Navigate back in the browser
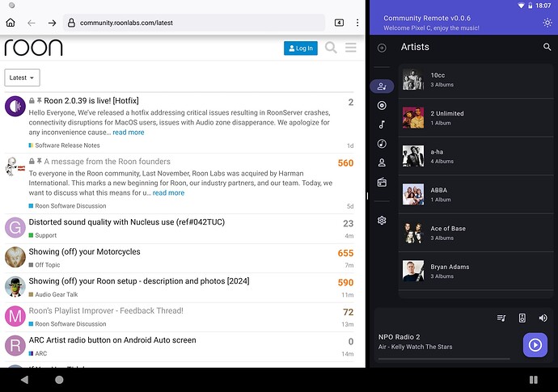558x392 pixels. (x=32, y=23)
